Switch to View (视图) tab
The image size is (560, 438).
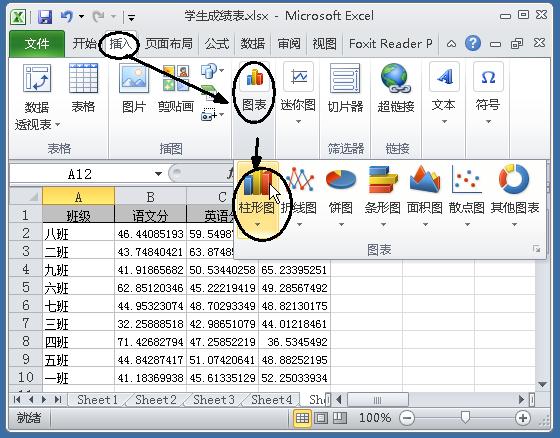click(324, 44)
